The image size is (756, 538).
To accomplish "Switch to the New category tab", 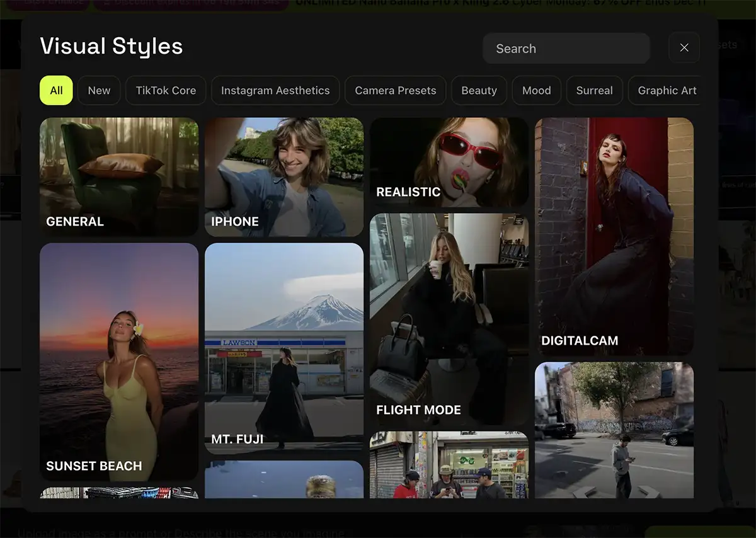I will 99,91.
